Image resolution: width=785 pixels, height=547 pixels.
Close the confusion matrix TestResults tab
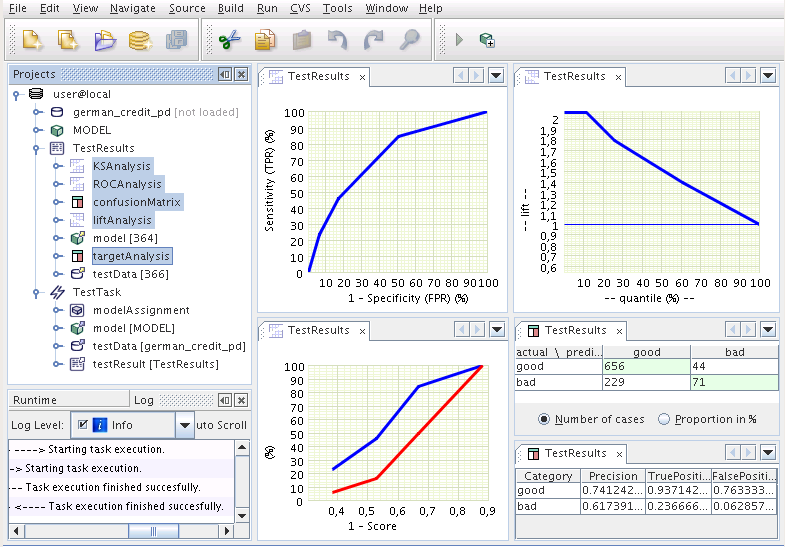tap(620, 331)
